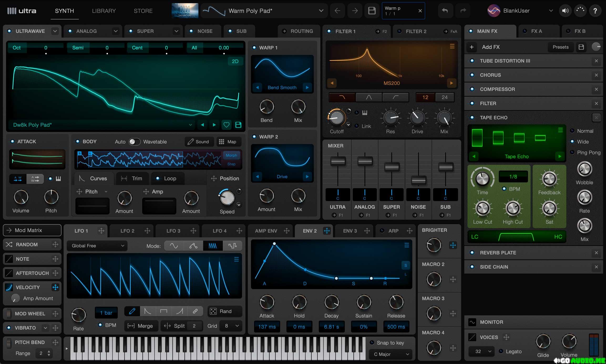The height and width of the screenshot is (364, 606).
Task: Click the ENV 2 Attack value field
Action: (x=267, y=327)
